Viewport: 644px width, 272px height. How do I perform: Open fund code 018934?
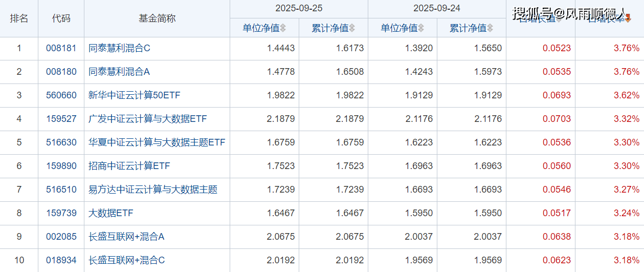(x=61, y=260)
